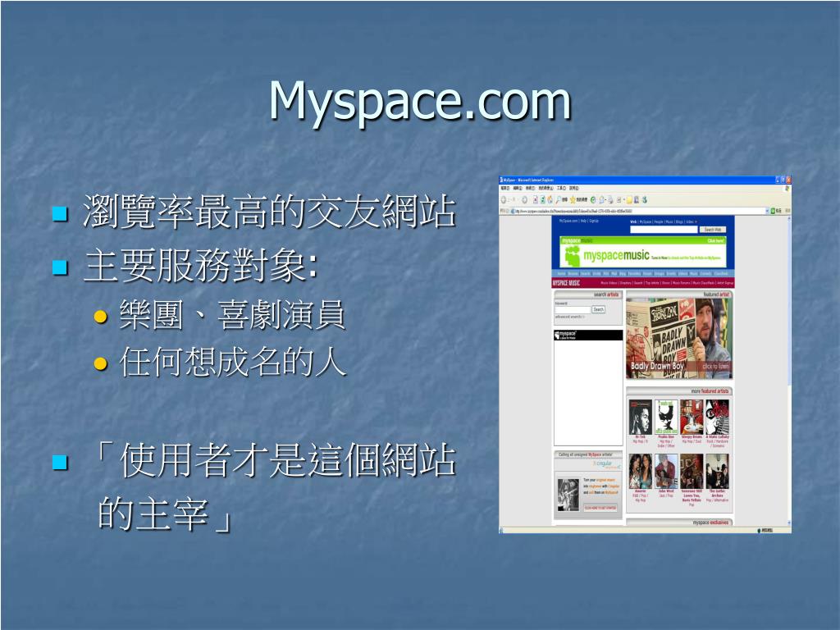Click the green Refresh page icon
840x630 pixels.
tap(543, 200)
